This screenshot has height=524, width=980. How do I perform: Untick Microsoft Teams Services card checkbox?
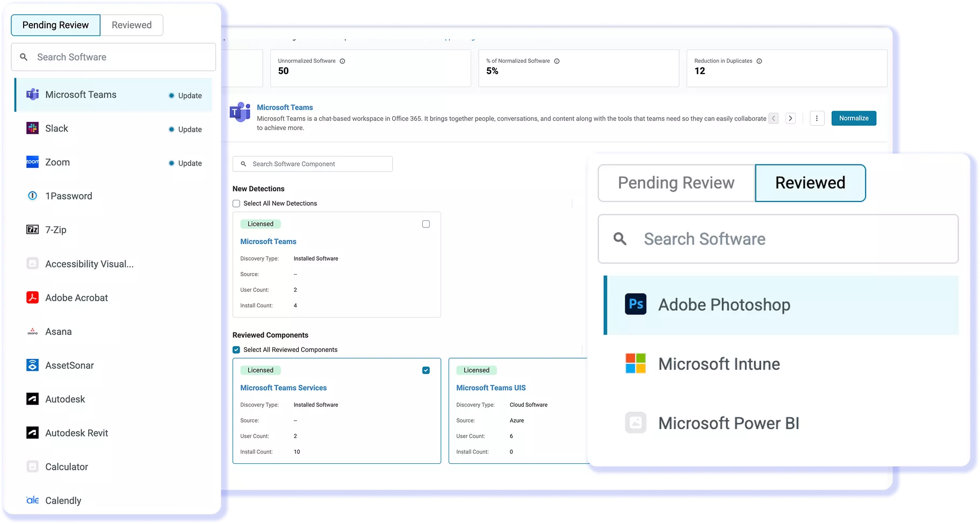point(426,370)
